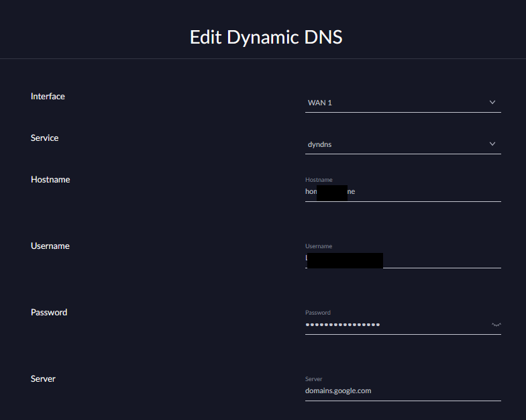The height and width of the screenshot is (420, 526).
Task: Click the Edit Dynamic DNS heading
Action: (x=266, y=37)
